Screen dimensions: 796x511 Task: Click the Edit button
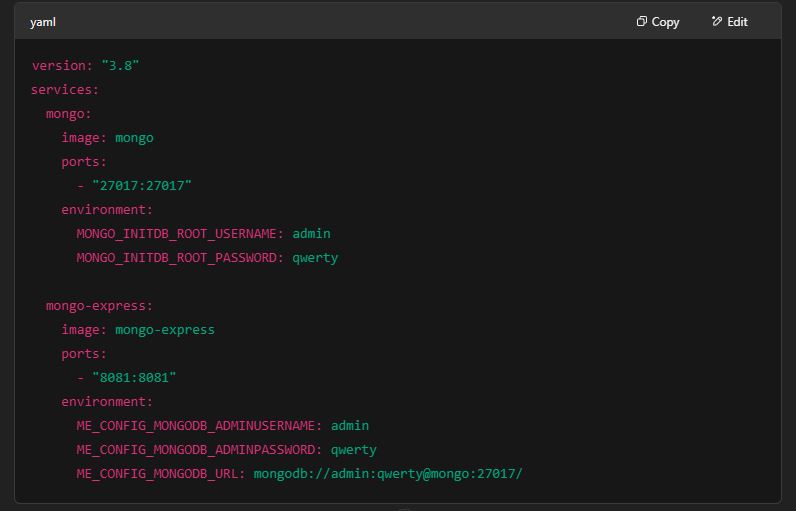pyautogui.click(x=729, y=22)
